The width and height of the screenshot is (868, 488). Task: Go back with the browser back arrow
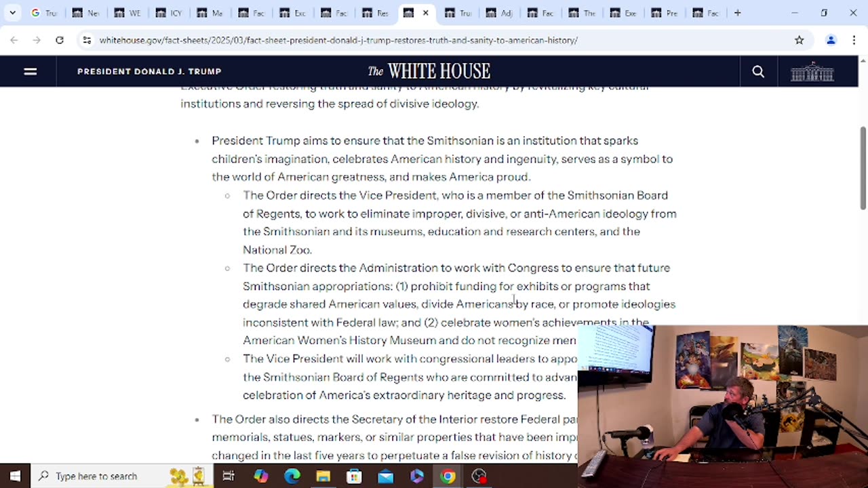14,40
